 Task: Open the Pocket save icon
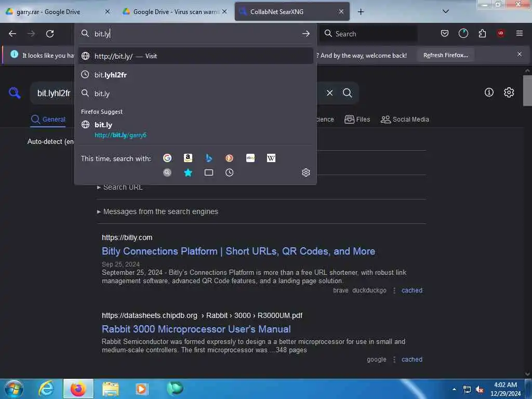pos(445,33)
